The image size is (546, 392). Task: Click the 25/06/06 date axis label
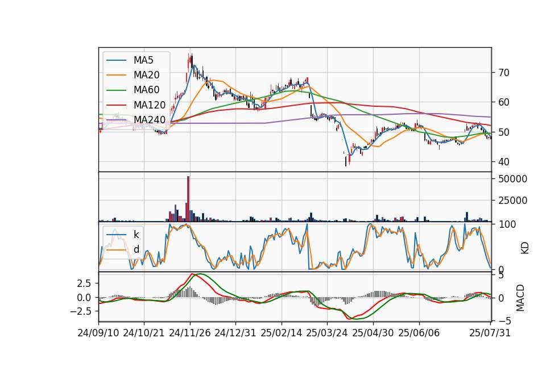point(419,333)
